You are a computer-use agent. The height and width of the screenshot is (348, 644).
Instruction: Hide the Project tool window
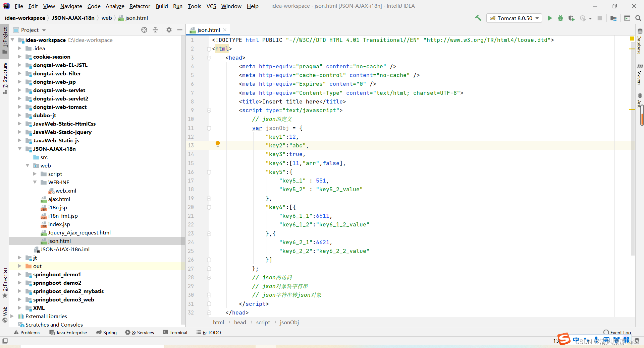click(x=180, y=30)
